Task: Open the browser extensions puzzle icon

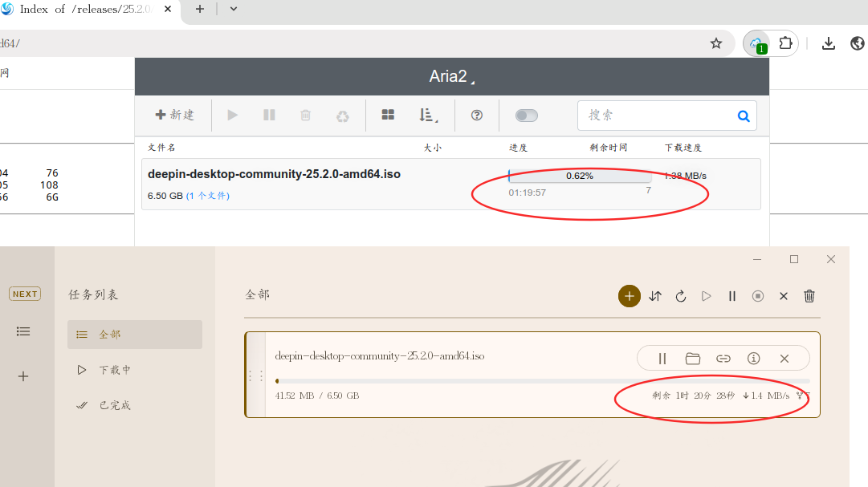Action: 785,43
